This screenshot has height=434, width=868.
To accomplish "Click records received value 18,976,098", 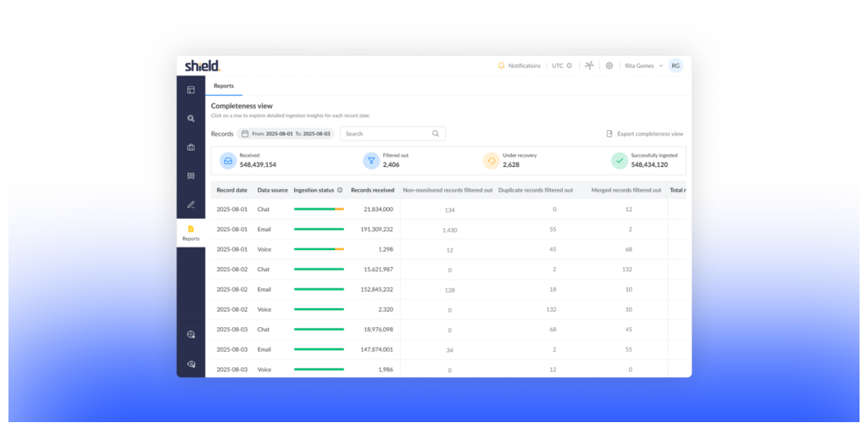I will [x=379, y=330].
